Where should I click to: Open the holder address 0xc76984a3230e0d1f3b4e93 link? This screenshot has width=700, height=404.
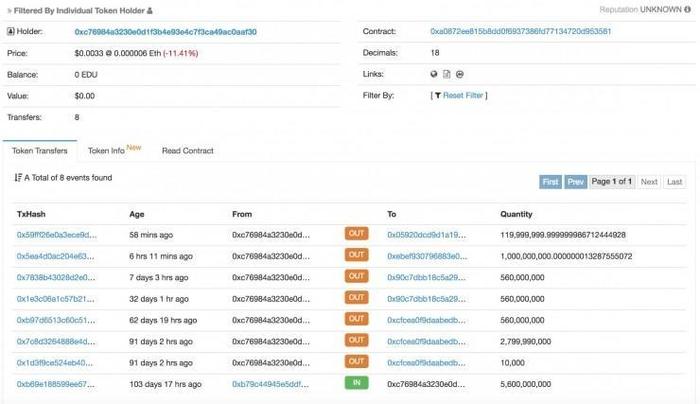pyautogui.click(x=165, y=32)
